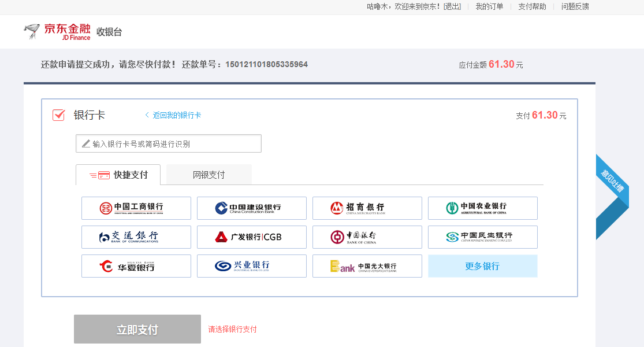This screenshot has height=347, width=644.
Task: Choose 广发银行 CGB bank option
Action: (x=251, y=237)
